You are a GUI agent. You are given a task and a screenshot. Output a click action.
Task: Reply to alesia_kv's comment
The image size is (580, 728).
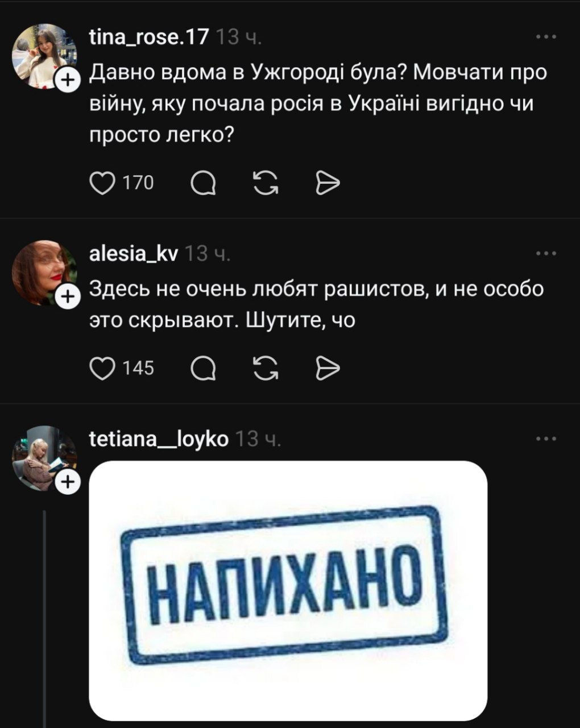pos(203,369)
